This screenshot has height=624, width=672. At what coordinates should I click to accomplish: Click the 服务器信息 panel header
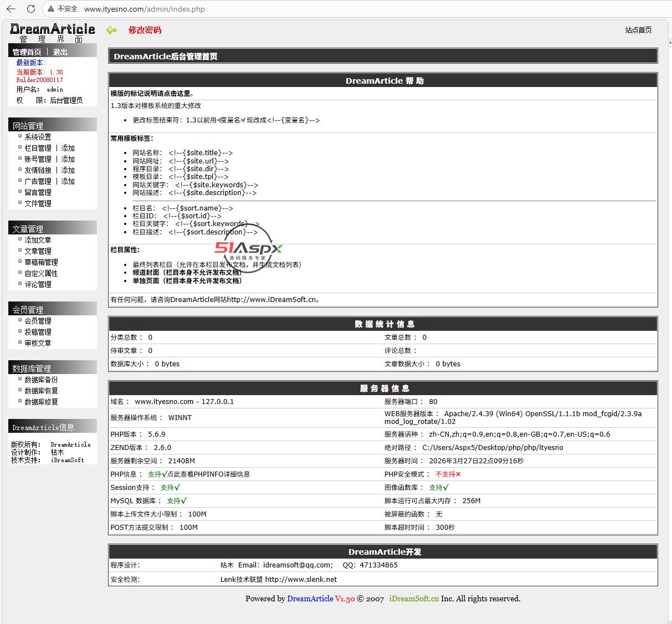click(x=383, y=388)
